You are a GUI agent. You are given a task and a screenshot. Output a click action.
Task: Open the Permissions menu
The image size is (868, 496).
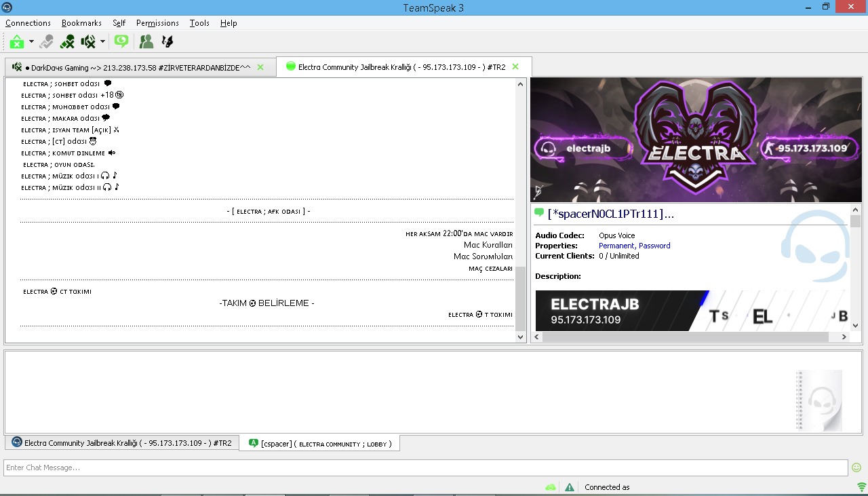click(157, 23)
